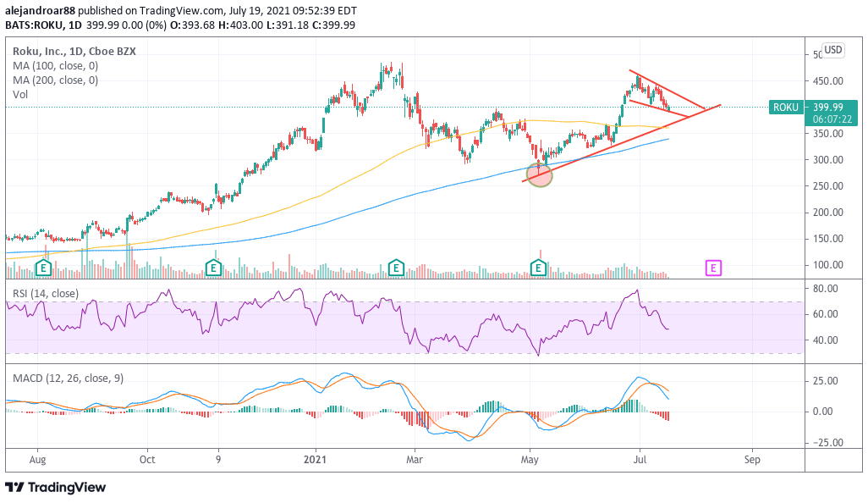868x503 pixels.
Task: Click the upcoming purple earnings marker
Action: (713, 268)
